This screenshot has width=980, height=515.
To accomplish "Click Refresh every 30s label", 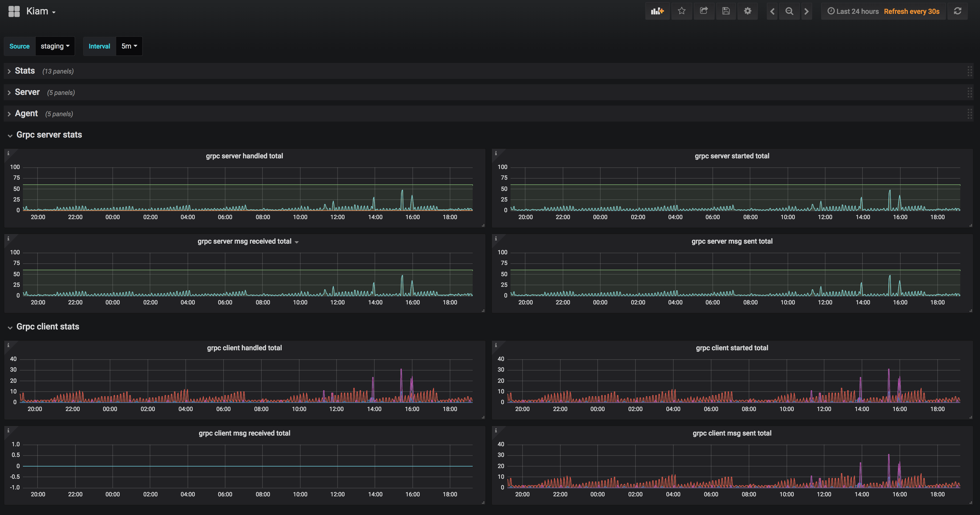I will pyautogui.click(x=912, y=11).
